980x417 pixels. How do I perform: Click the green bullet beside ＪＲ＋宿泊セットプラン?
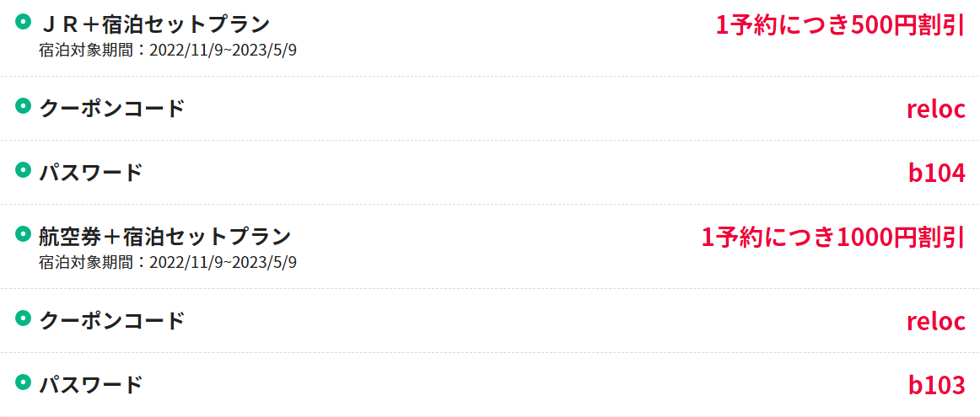(23, 23)
